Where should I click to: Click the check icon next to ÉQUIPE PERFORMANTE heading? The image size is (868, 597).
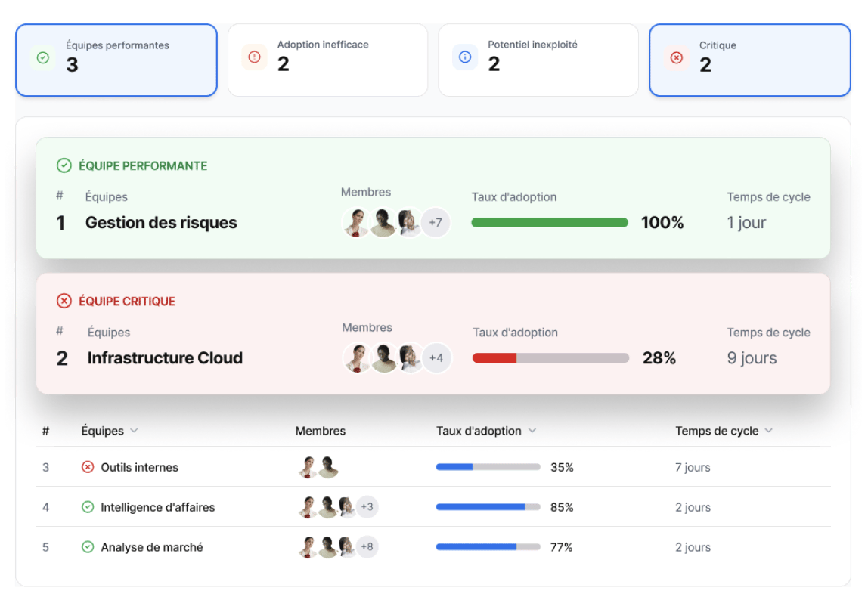(64, 165)
